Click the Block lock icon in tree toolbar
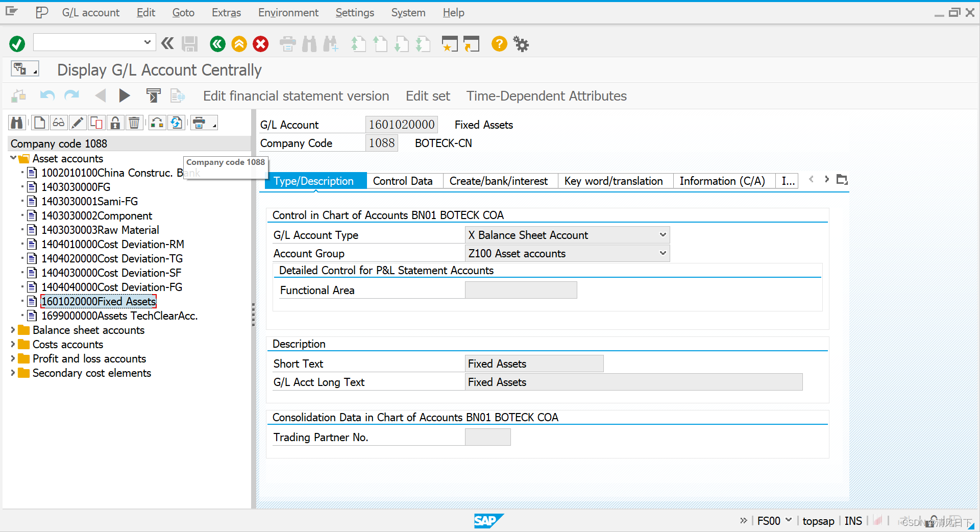 click(x=115, y=123)
